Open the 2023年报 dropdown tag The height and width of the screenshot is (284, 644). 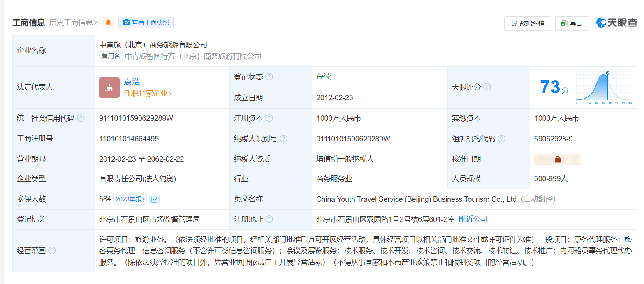coord(130,199)
